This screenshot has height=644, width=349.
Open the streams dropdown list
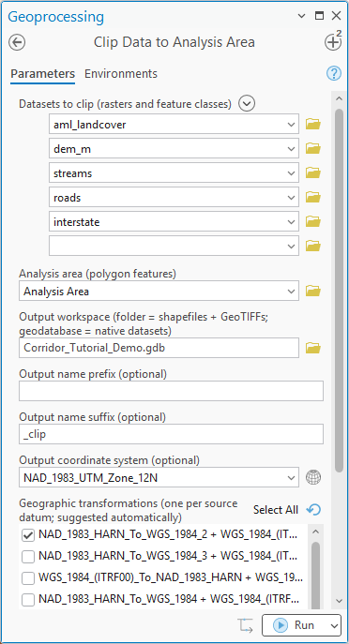coord(292,173)
